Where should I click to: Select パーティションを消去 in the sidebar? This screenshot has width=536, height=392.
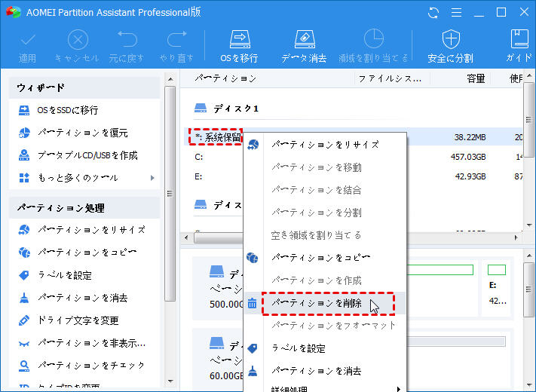click(x=73, y=298)
